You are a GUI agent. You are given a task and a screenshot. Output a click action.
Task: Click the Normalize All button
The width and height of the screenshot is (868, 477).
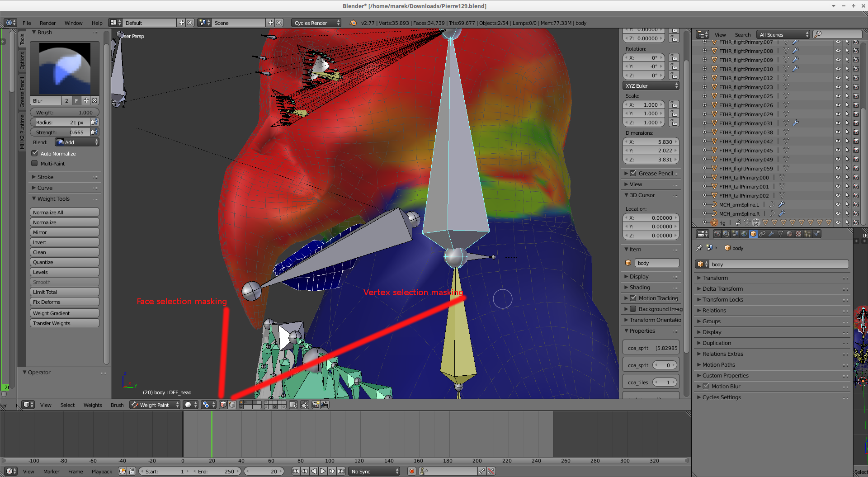coord(65,212)
